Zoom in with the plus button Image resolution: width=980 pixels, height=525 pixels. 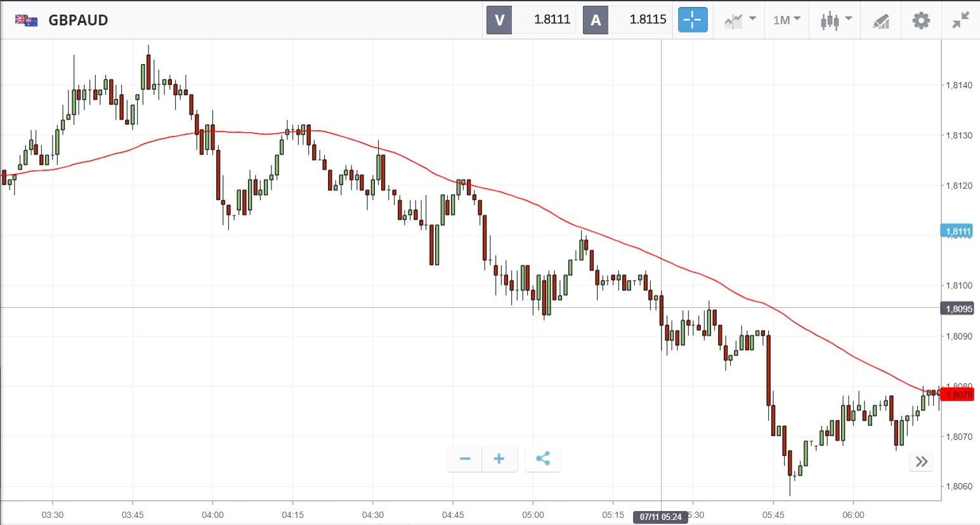(499, 459)
